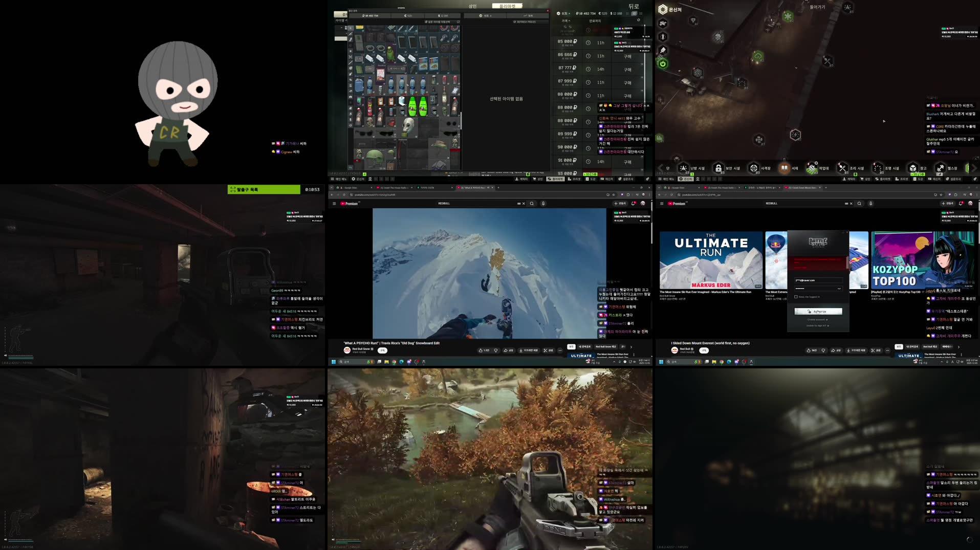Open more actions menu under snowboard video
The height and width of the screenshot is (550, 980).
[560, 350]
